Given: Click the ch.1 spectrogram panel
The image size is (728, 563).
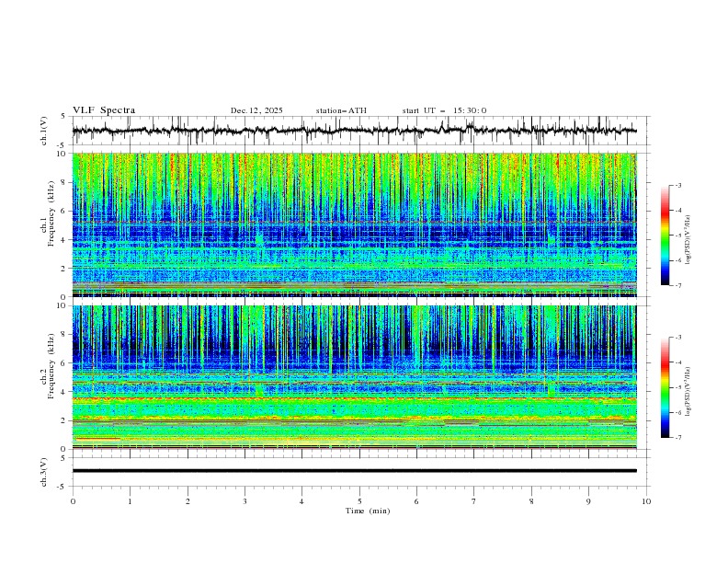Looking at the screenshot, I should 354,224.
